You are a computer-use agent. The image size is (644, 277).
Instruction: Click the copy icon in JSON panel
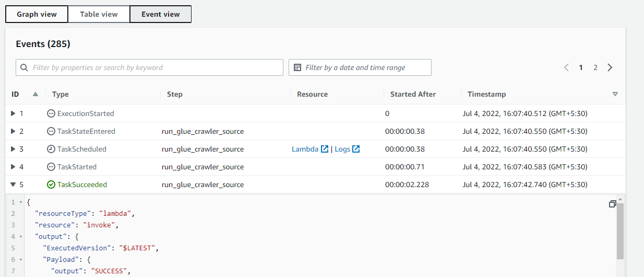[x=613, y=204]
